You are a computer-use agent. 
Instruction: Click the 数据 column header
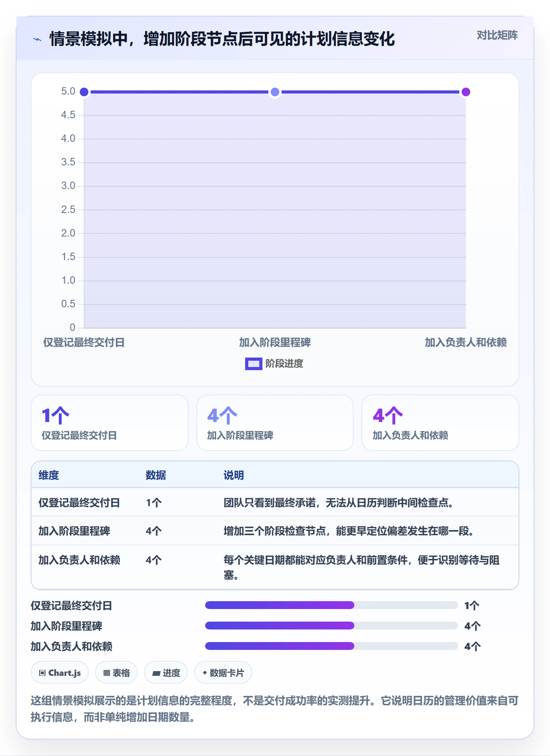pyautogui.click(x=156, y=475)
